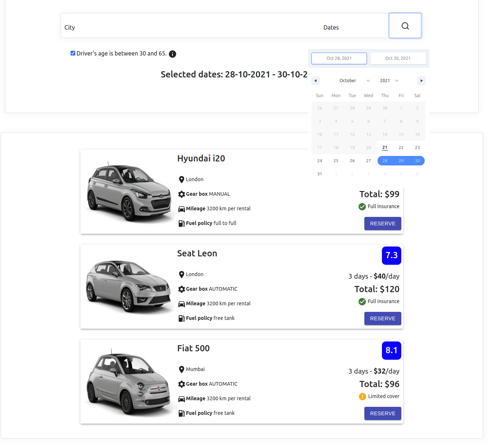Select October 25 in calendar
This screenshot has width=504, height=447.
336,161
